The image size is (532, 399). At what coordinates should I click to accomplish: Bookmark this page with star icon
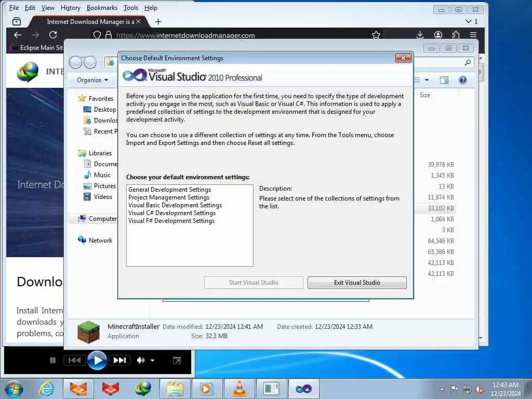click(376, 35)
